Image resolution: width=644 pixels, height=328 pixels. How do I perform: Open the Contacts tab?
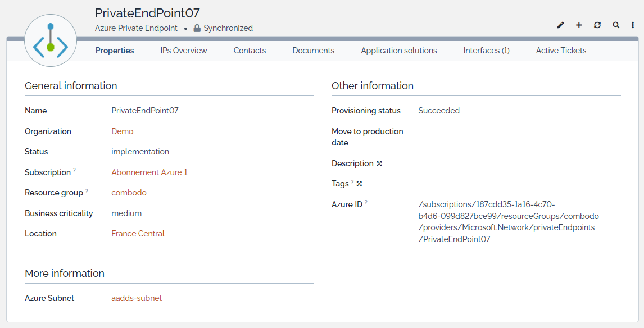[x=250, y=51]
